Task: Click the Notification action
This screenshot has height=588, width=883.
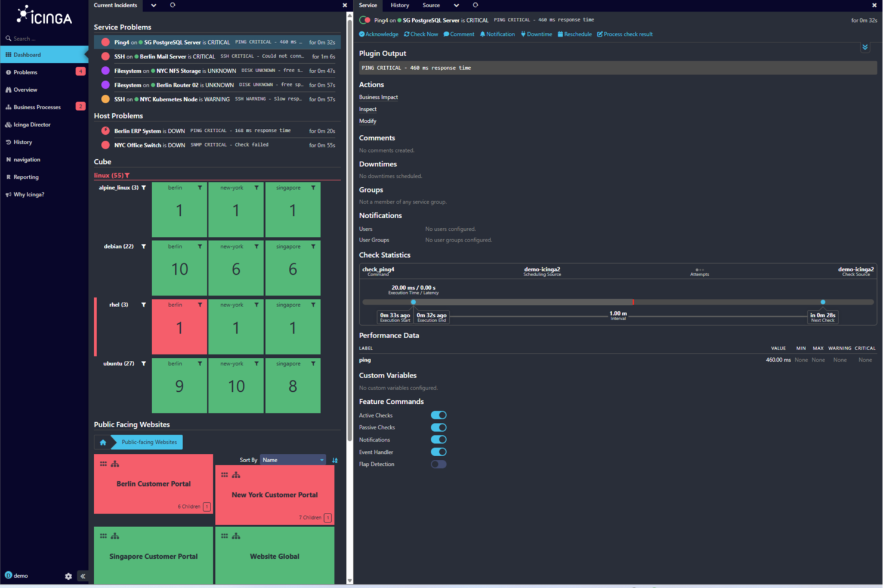Action: (497, 35)
